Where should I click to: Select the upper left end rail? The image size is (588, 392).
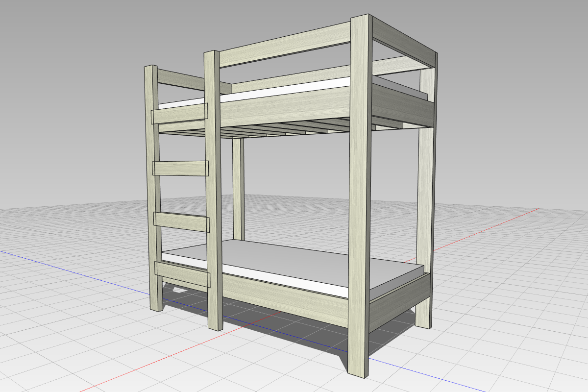(x=194, y=81)
